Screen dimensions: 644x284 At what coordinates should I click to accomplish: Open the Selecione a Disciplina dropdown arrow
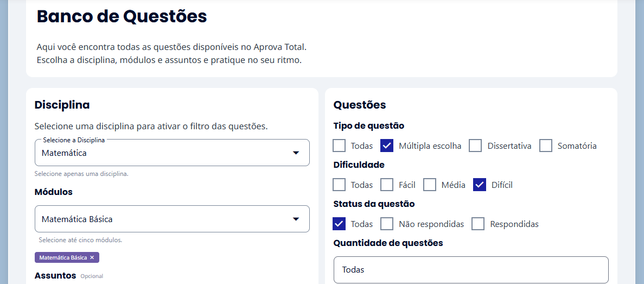296,153
